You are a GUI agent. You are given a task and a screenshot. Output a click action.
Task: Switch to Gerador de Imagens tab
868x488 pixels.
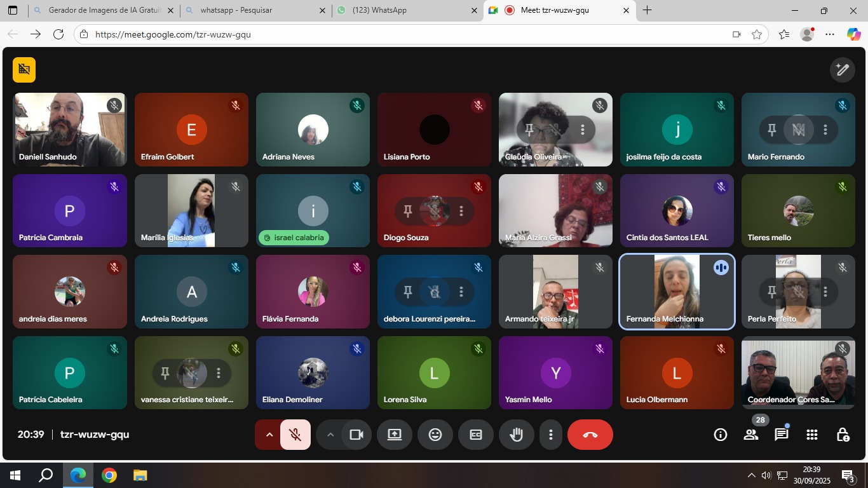102,10
